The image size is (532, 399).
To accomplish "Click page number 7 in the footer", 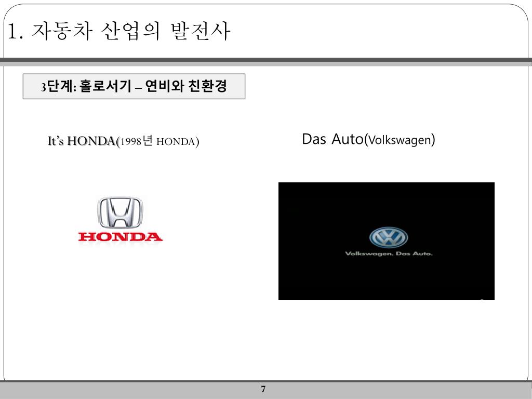I will pos(263,389).
